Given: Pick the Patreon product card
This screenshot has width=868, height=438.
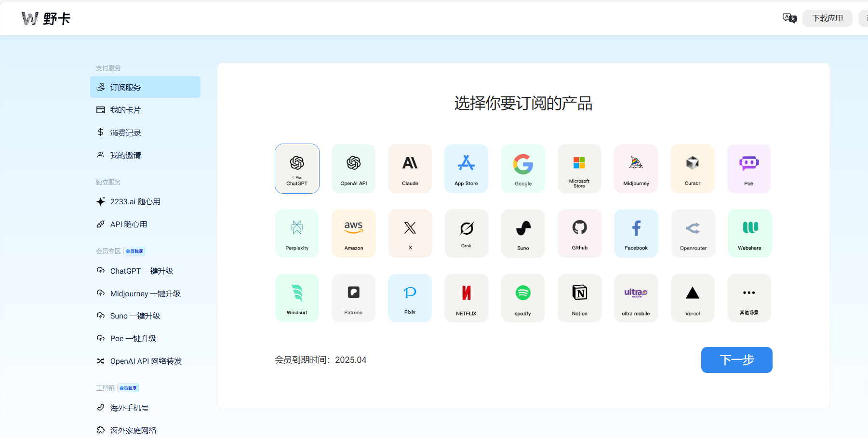Looking at the screenshot, I should (353, 298).
